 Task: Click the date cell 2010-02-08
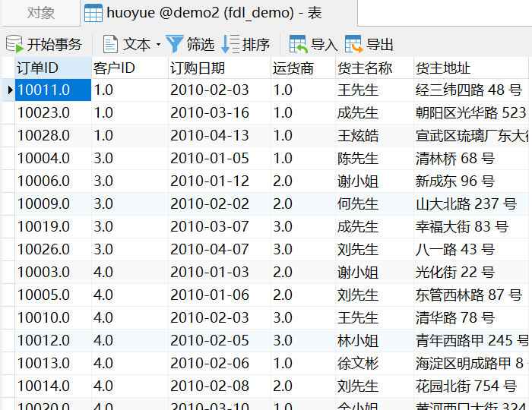pos(220,386)
